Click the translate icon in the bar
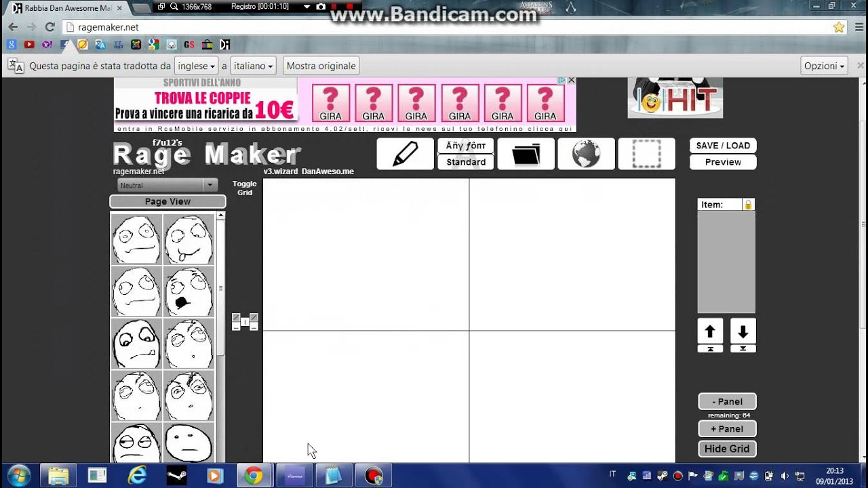The image size is (868, 488). coord(16,66)
